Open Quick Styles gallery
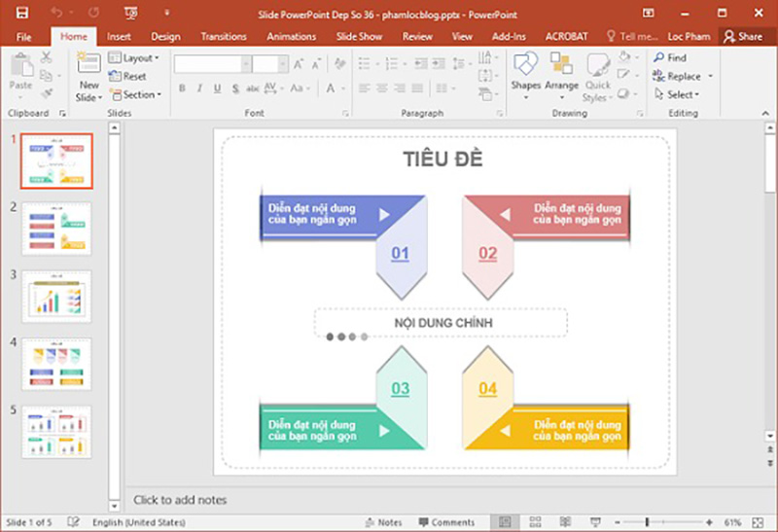778x532 pixels. (x=598, y=78)
